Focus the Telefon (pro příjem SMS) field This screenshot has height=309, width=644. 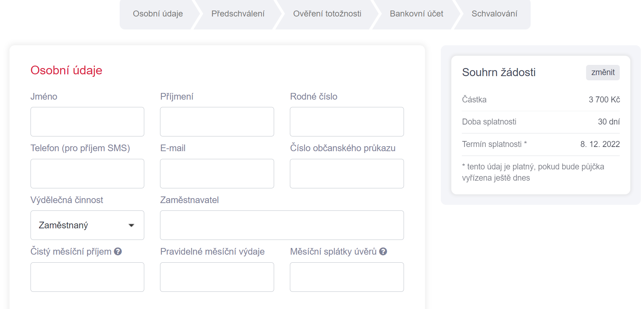pos(87,174)
